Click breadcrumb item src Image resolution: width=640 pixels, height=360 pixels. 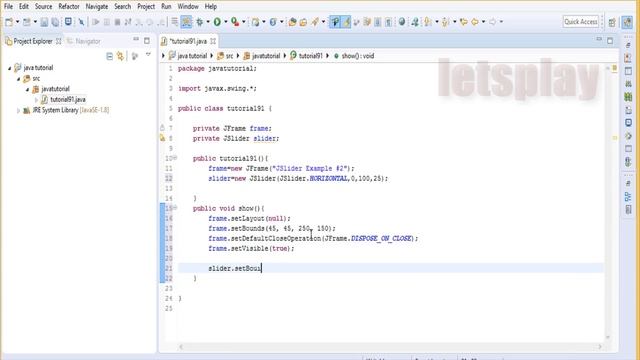(225, 56)
